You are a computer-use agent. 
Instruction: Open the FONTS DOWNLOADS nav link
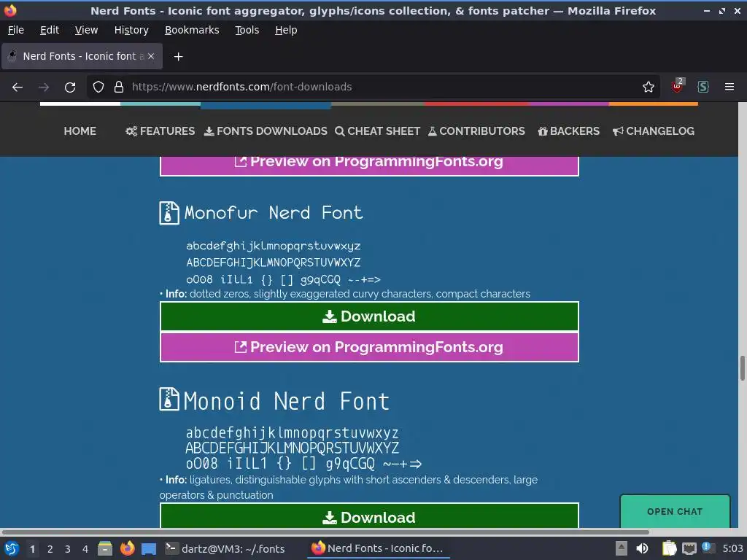(266, 131)
